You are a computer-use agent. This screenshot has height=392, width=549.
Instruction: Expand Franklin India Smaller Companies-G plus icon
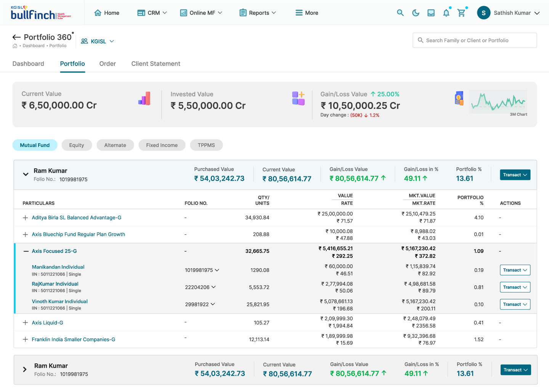[x=25, y=339]
